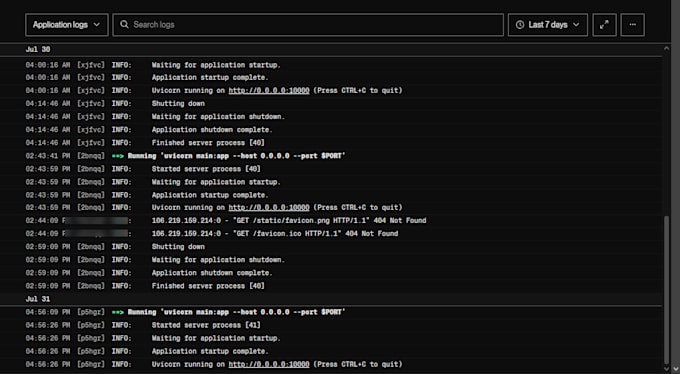Open the 04:56:26 PM Uvicorn http://0.0.0.0:10000 link

pos(269,364)
